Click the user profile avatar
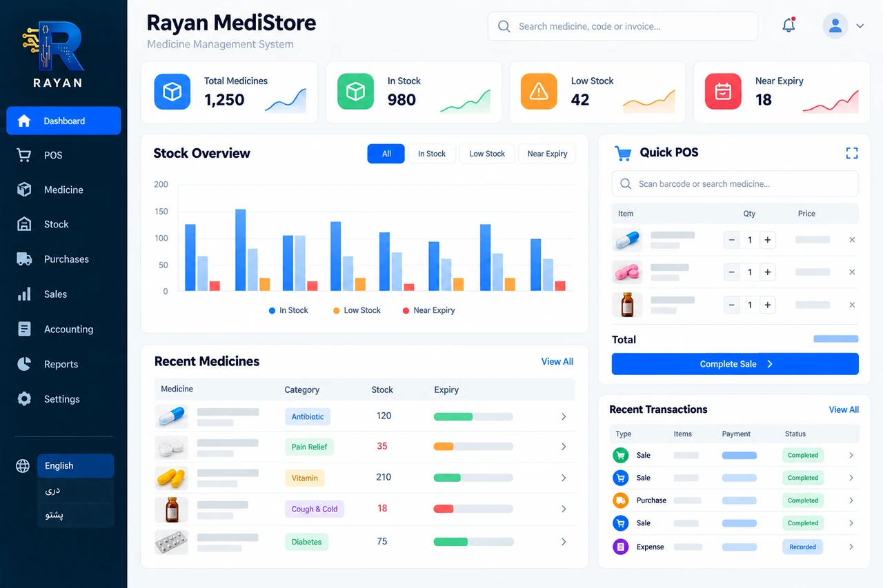 tap(835, 26)
